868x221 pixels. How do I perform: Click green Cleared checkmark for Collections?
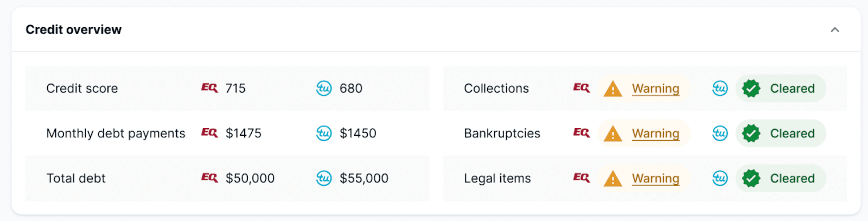click(x=751, y=89)
